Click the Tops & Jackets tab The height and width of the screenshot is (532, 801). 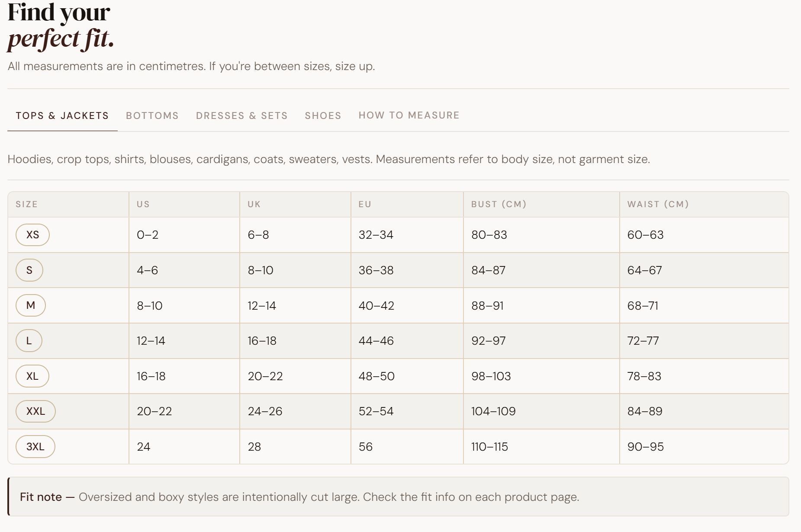(62, 115)
